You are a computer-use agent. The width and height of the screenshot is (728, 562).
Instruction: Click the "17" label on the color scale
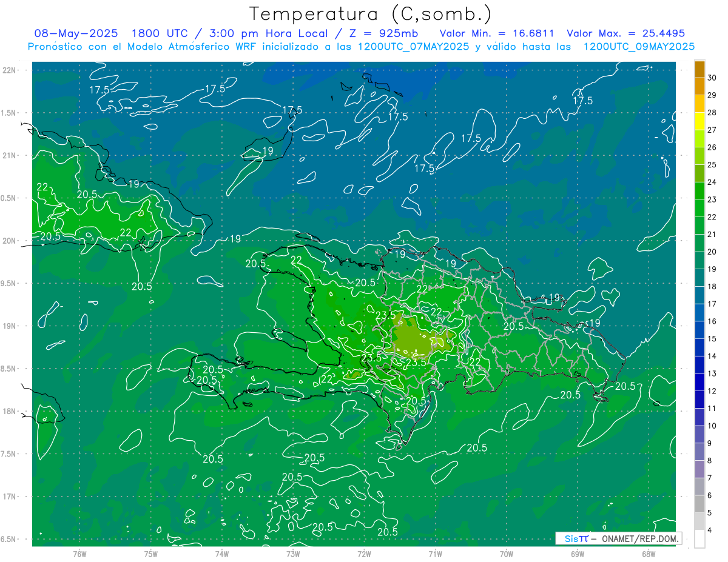pos(712,304)
